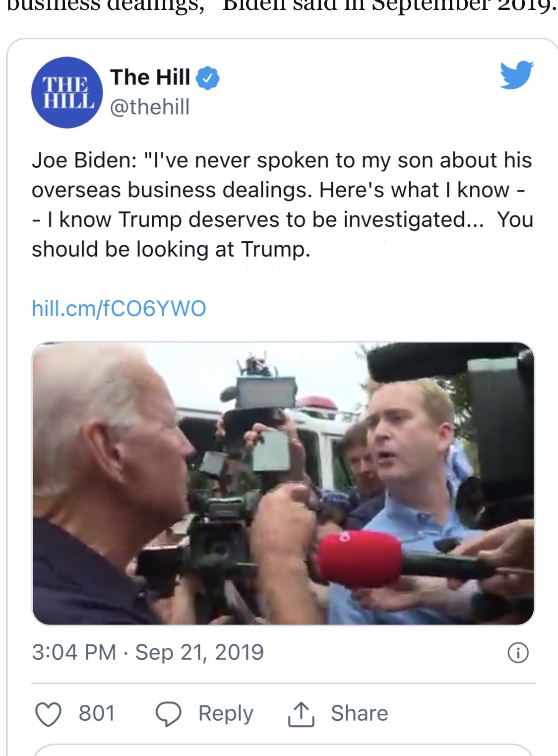The image size is (558, 756).
Task: Click the partially visible card below the tweet
Action: click(x=283, y=750)
